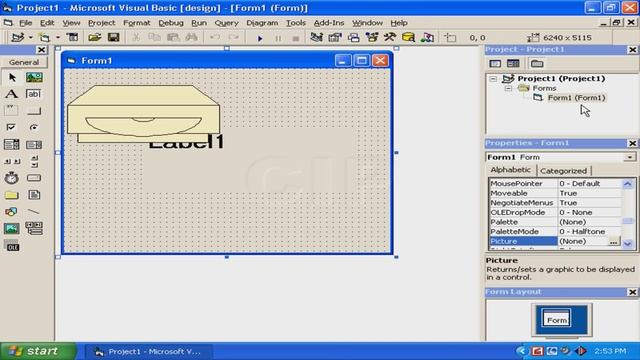Select the Data control tool
The height and width of the screenshot is (360, 640).
[34, 229]
